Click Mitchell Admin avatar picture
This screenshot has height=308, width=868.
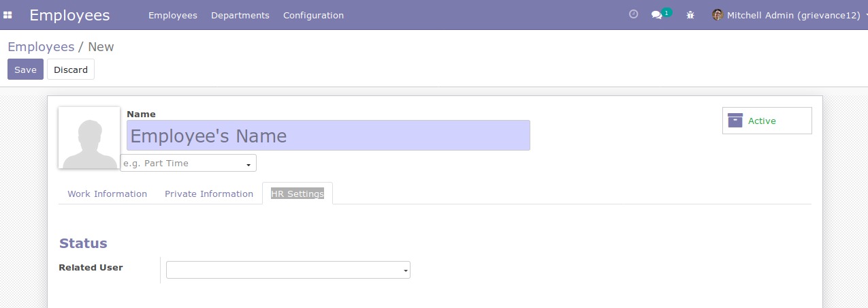718,15
